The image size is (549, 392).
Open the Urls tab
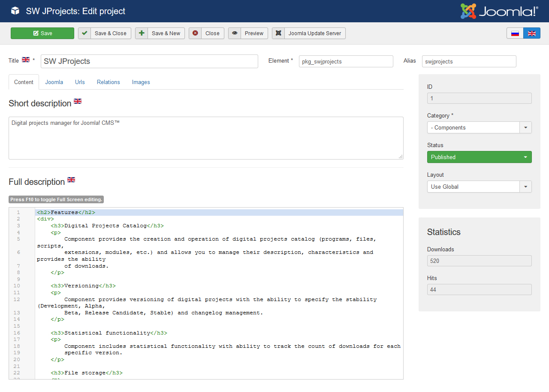coord(80,82)
